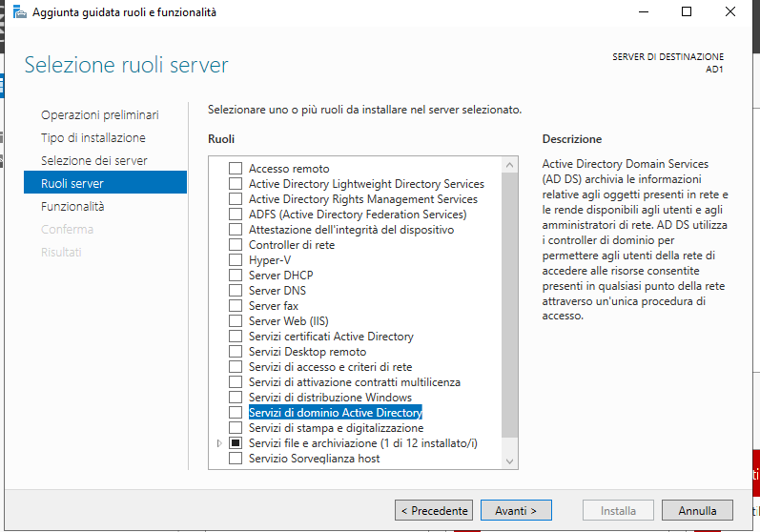
Task: Tick the Server DNS checkbox
Action: coord(236,290)
